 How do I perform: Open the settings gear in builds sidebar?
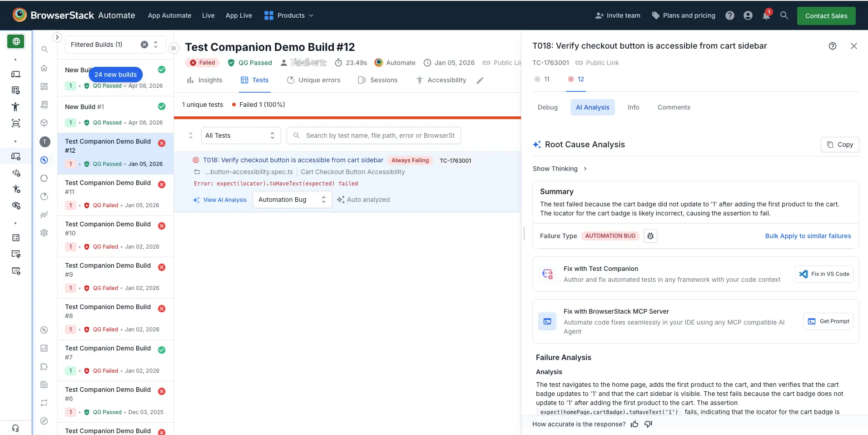point(44,233)
